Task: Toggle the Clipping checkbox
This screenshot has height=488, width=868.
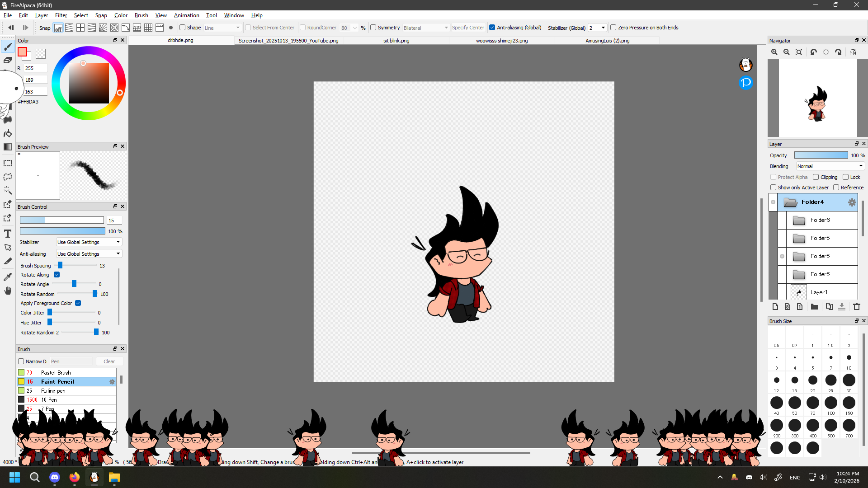Action: [816, 177]
